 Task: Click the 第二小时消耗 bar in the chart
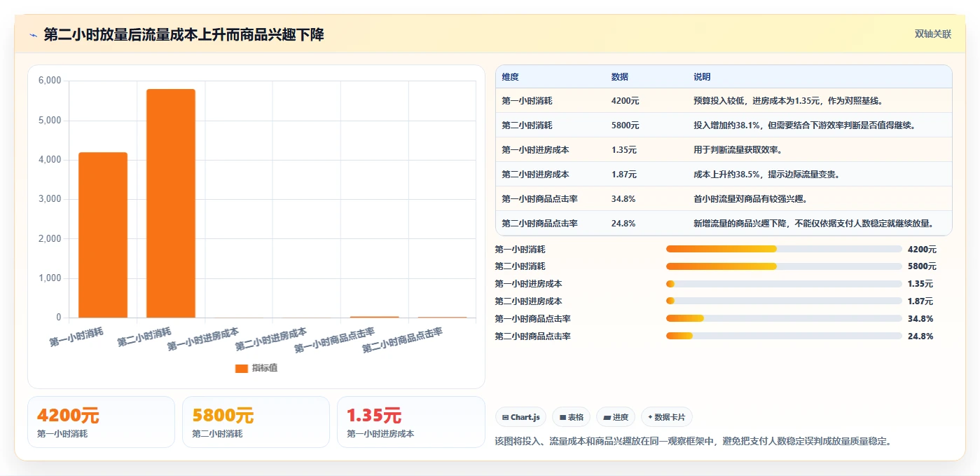coord(171,203)
